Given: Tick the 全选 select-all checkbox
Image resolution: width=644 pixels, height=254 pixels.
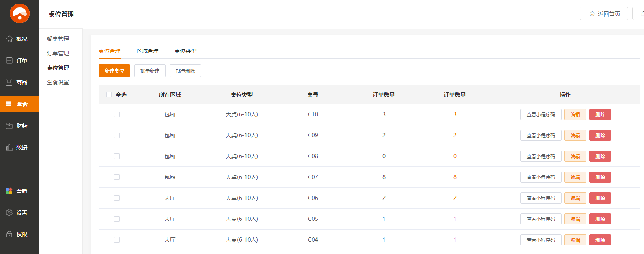Looking at the screenshot, I should pos(109,95).
